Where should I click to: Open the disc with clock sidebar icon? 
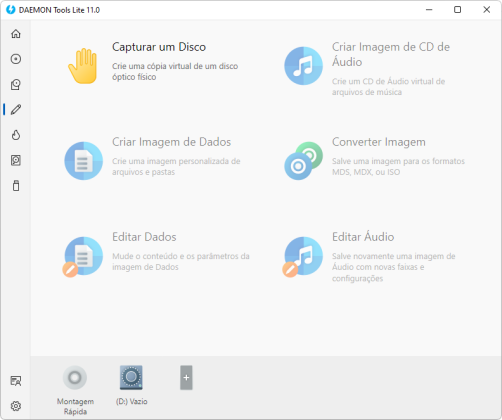coord(16,84)
